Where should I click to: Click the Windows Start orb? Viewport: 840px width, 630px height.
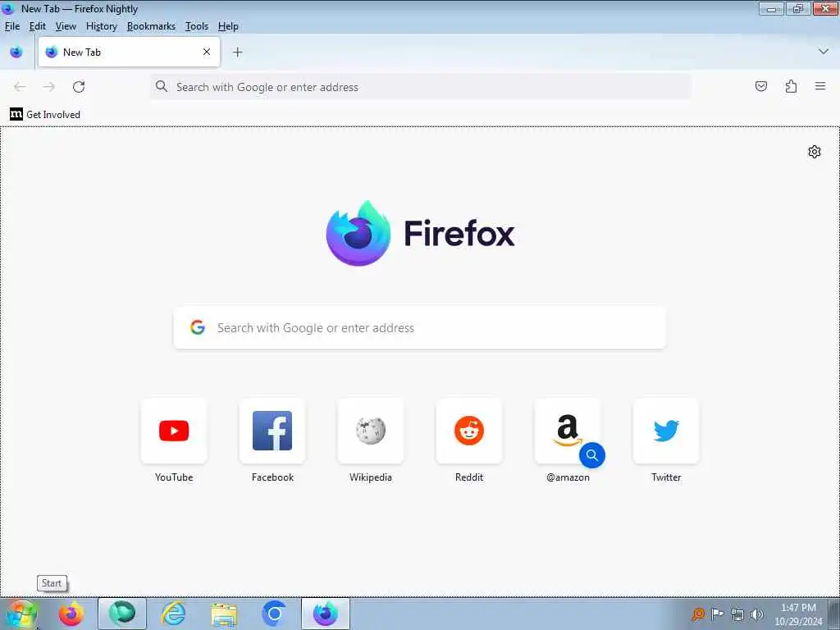click(21, 614)
